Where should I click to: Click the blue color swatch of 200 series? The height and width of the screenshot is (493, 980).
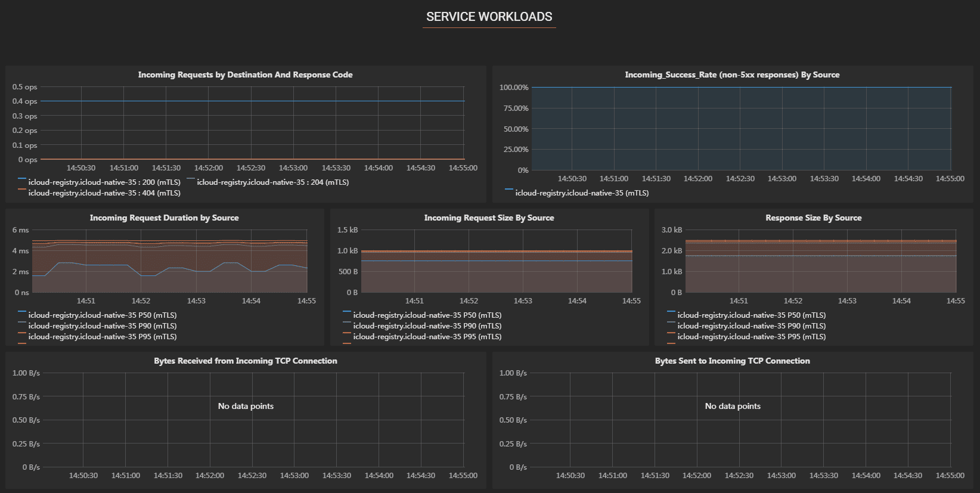tap(22, 179)
